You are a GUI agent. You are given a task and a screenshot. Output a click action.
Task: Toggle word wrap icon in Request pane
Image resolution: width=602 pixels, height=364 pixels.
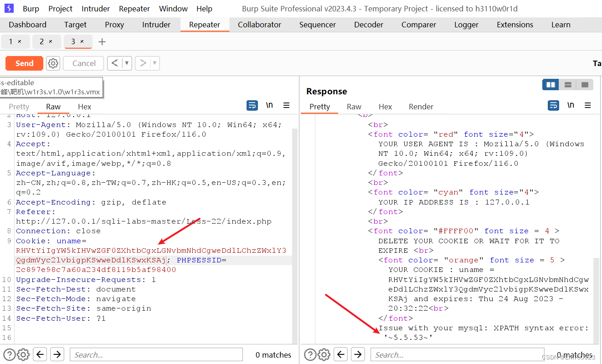[252, 106]
